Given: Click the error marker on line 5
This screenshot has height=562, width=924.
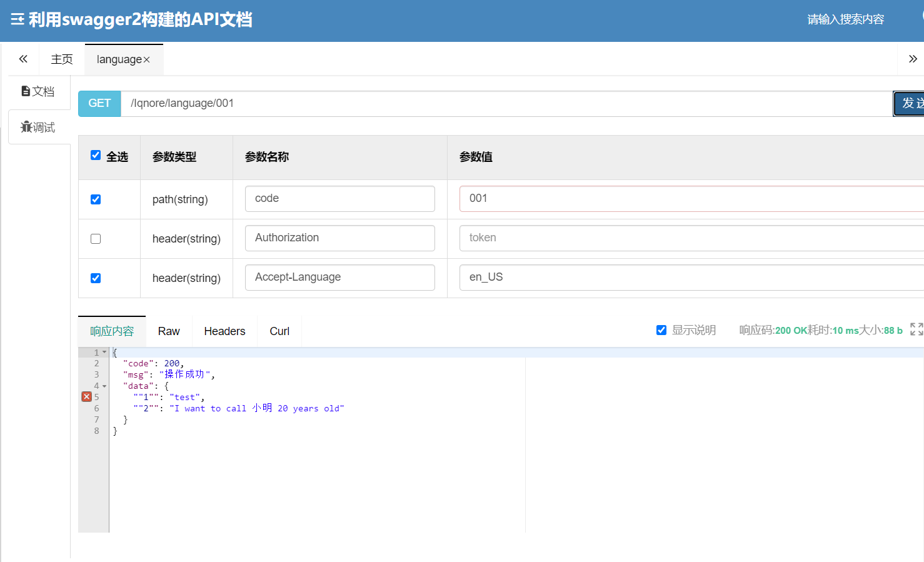Looking at the screenshot, I should [x=87, y=397].
